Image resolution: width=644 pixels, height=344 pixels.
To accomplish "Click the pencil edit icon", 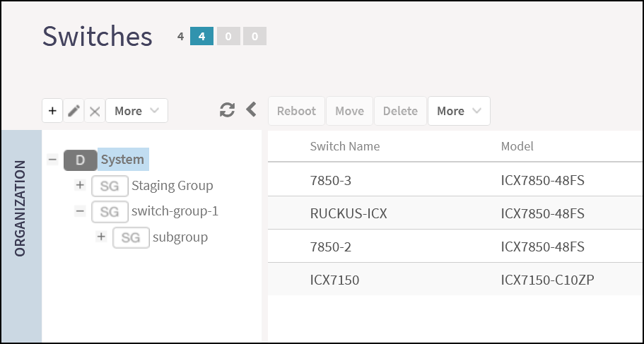I will point(74,111).
